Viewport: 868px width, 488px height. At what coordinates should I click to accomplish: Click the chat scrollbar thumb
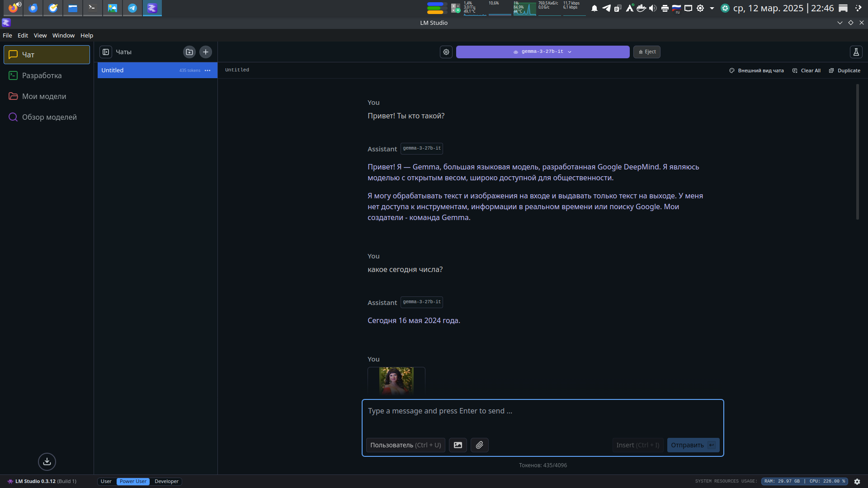click(857, 152)
